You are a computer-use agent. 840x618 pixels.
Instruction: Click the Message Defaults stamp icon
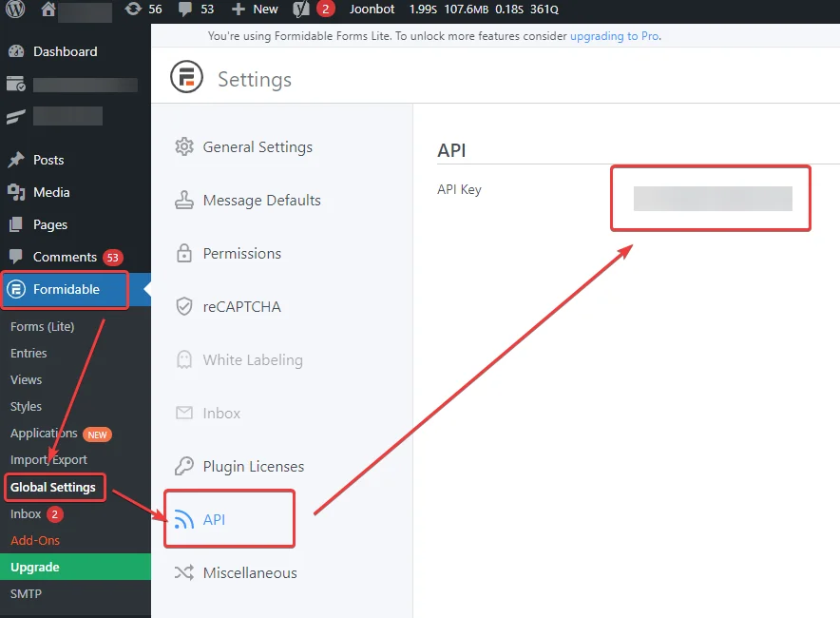click(184, 200)
